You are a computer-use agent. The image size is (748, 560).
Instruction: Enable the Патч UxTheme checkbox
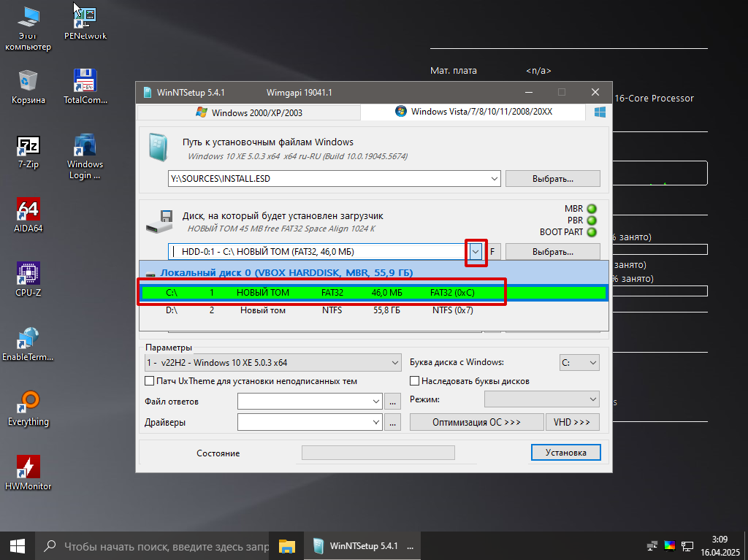pyautogui.click(x=149, y=381)
